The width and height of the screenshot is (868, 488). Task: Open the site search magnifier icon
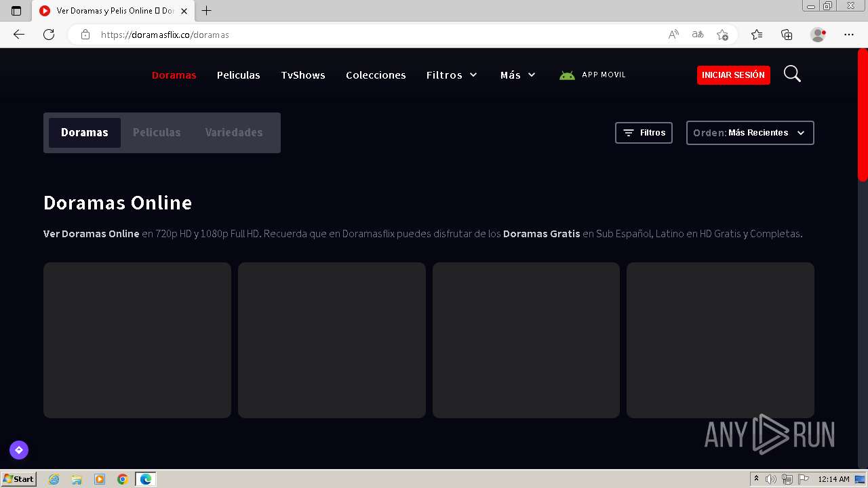point(792,74)
